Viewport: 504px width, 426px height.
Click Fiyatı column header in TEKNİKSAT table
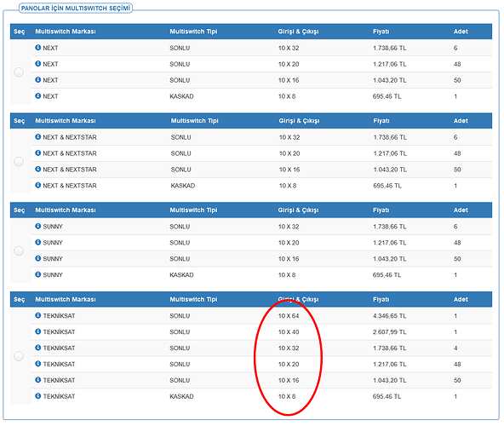(x=381, y=299)
